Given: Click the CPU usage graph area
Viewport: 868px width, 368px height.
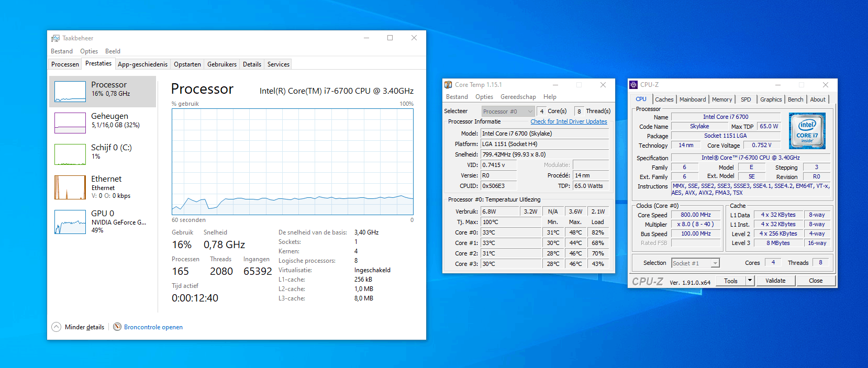Looking at the screenshot, I should pyautogui.click(x=293, y=162).
